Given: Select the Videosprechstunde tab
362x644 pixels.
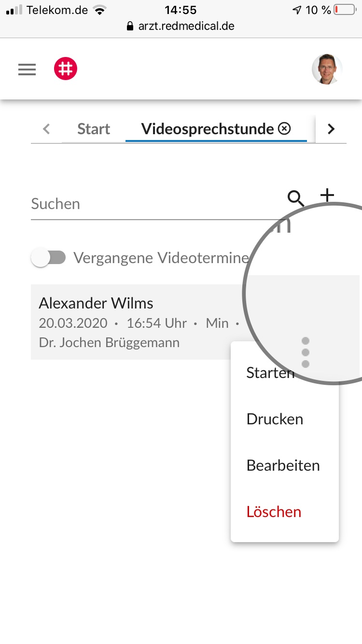Looking at the screenshot, I should [208, 129].
